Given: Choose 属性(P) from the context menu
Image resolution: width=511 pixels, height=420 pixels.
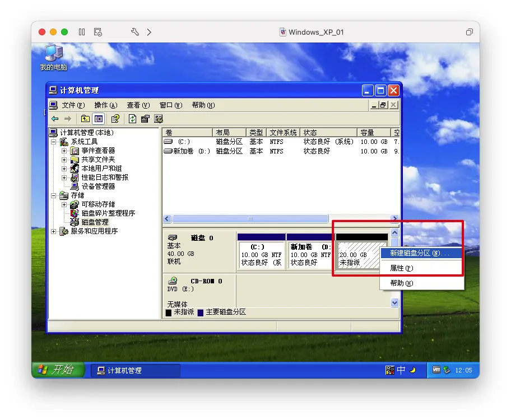Looking at the screenshot, I should pos(421,268).
